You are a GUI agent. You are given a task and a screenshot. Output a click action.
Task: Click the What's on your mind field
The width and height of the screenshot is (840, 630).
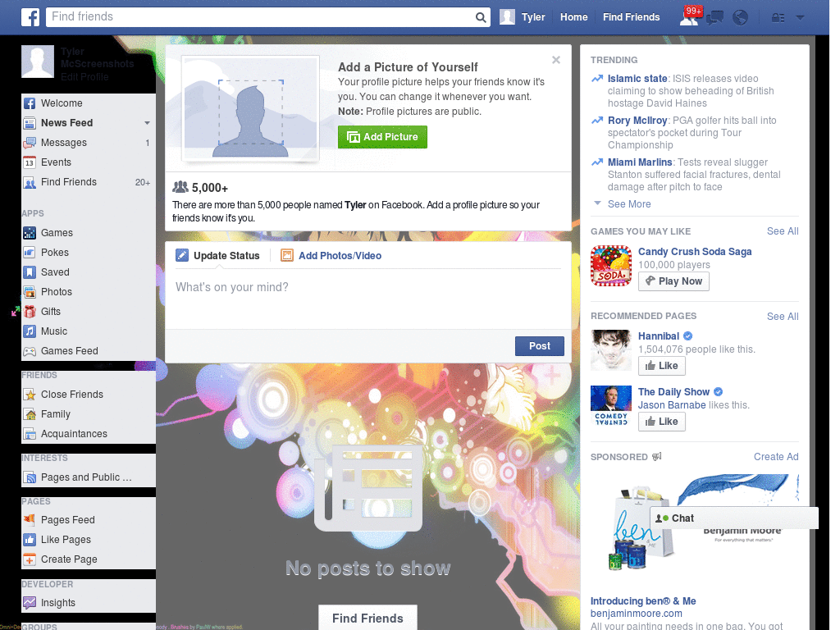pyautogui.click(x=368, y=299)
